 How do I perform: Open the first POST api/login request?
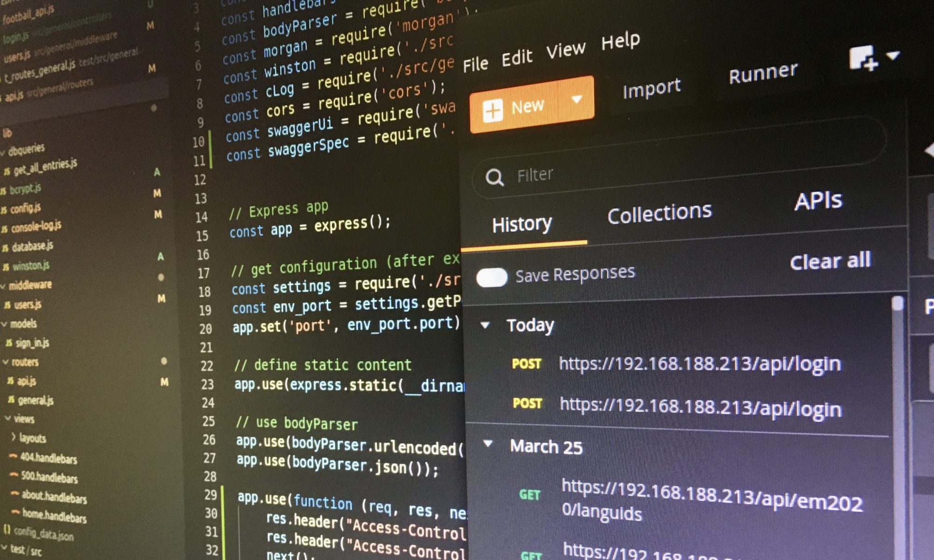[699, 364]
